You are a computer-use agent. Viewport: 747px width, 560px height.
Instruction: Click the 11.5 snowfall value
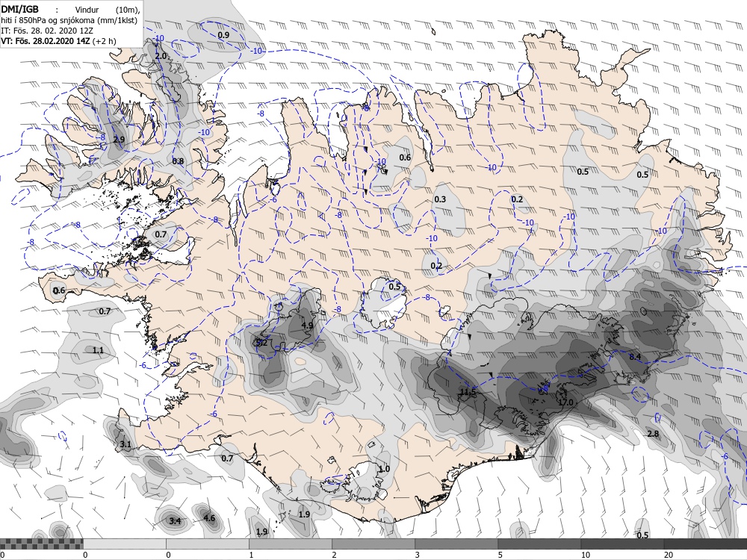click(x=468, y=392)
